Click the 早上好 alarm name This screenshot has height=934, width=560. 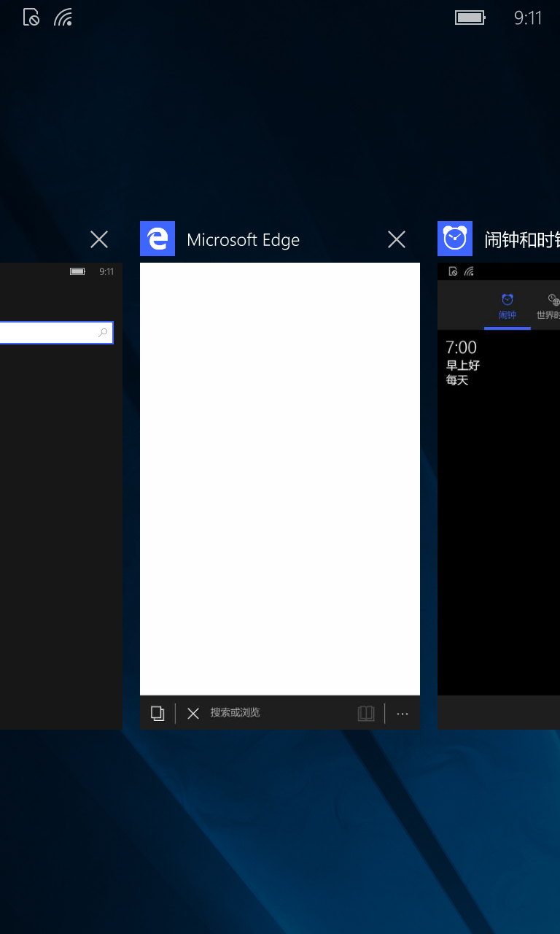[x=463, y=366]
